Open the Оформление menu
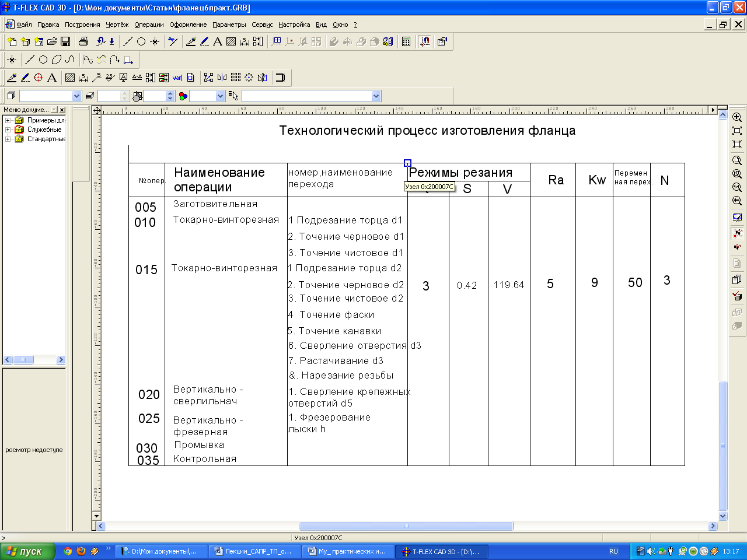Screen dimensions: 747x560 click(188, 24)
